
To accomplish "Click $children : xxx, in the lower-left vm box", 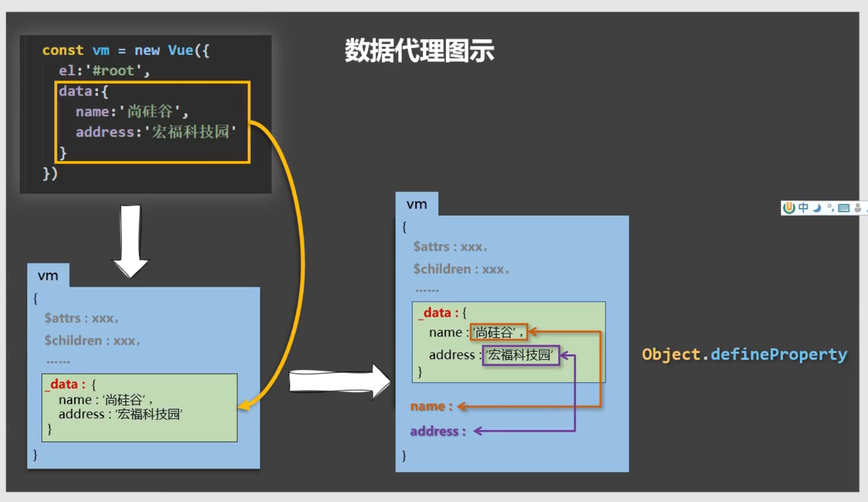I will tap(92, 340).
